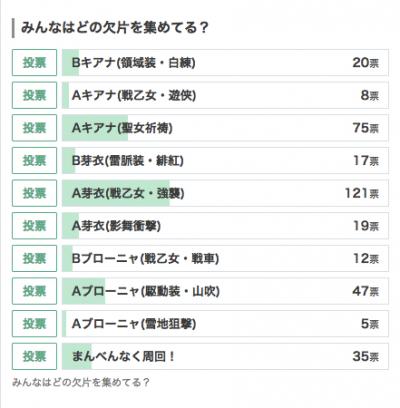Vote for Bキアナ(領域装・白練)
400x408 pixels.
pyautogui.click(x=34, y=63)
